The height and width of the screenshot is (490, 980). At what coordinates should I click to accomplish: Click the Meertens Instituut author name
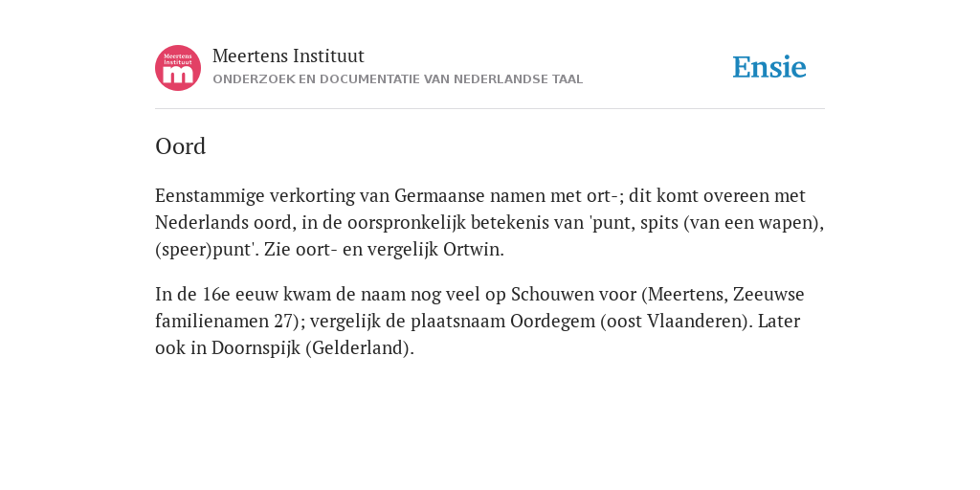tap(288, 56)
